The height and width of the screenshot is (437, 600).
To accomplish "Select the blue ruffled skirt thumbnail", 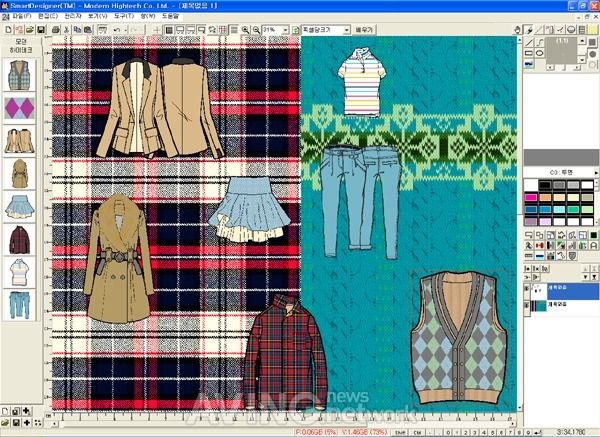I will point(19,207).
